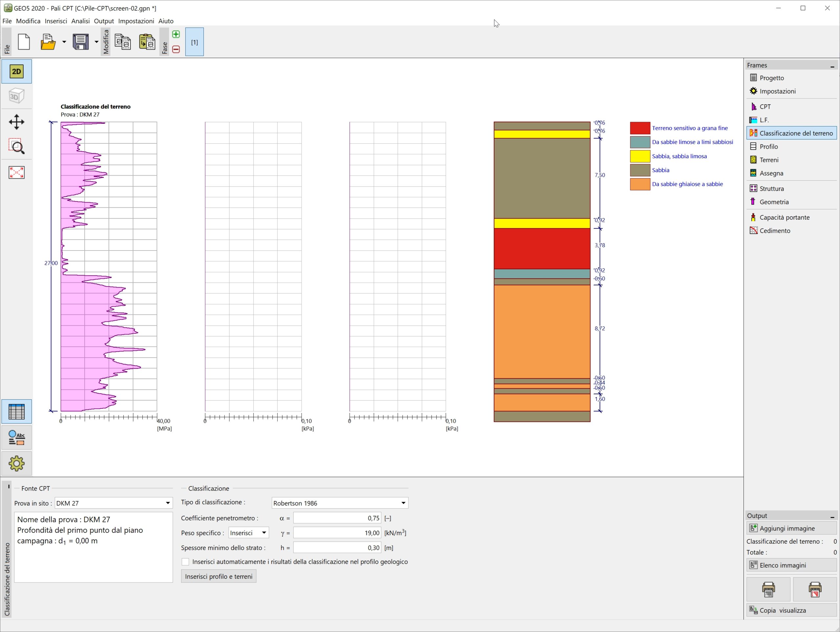Click the Aggiungi immagine button
The height and width of the screenshot is (632, 840).
[791, 528]
